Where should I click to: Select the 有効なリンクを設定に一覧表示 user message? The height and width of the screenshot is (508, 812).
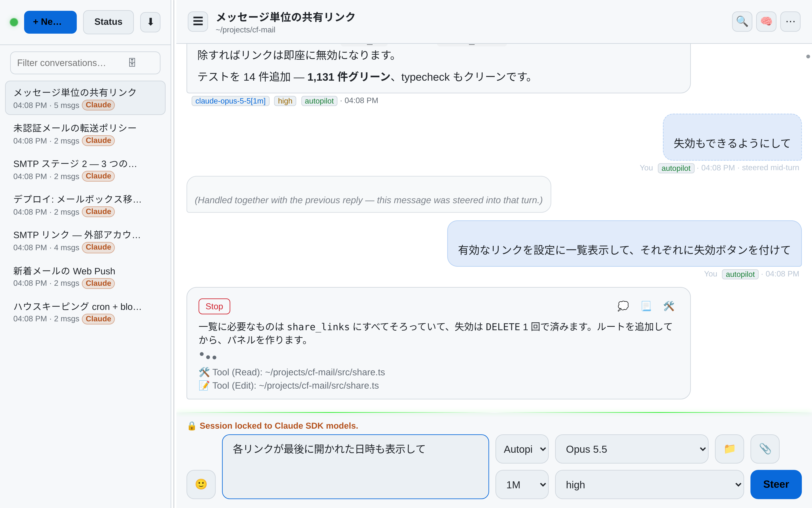click(x=624, y=244)
